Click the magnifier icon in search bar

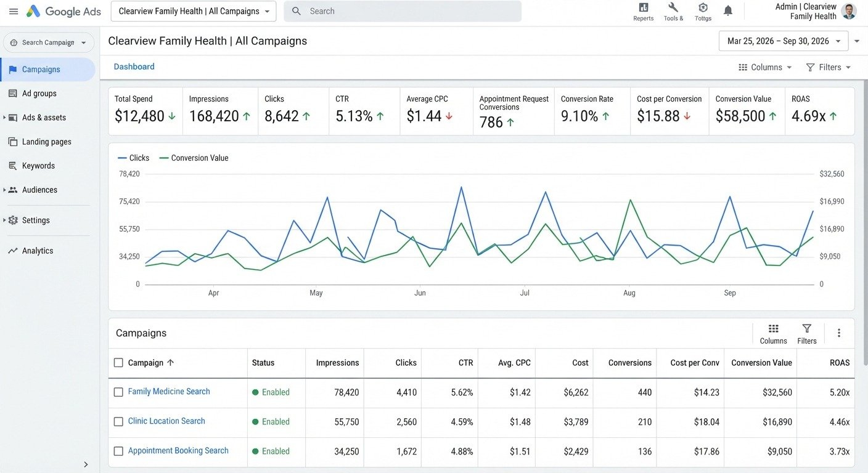297,11
